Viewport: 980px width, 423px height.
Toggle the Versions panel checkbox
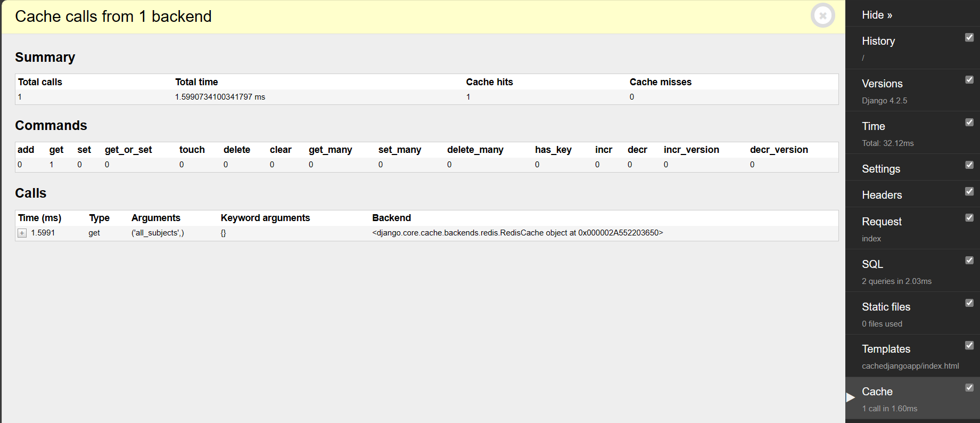[x=969, y=80]
